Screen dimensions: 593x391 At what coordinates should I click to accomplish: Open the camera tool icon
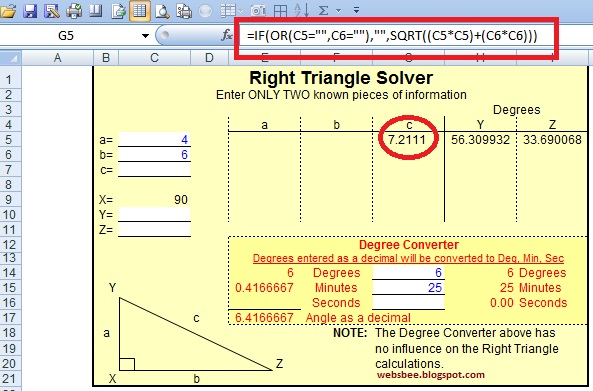tap(258, 11)
